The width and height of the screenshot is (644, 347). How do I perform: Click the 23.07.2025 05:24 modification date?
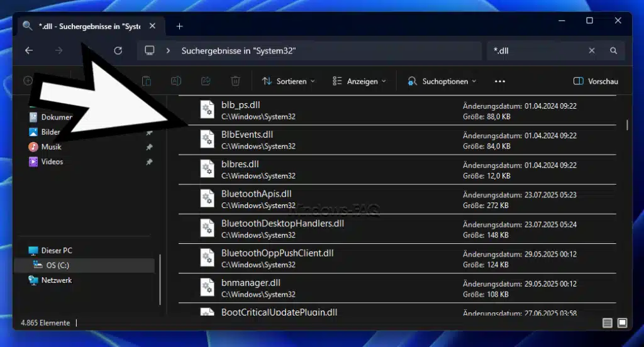tap(550, 224)
